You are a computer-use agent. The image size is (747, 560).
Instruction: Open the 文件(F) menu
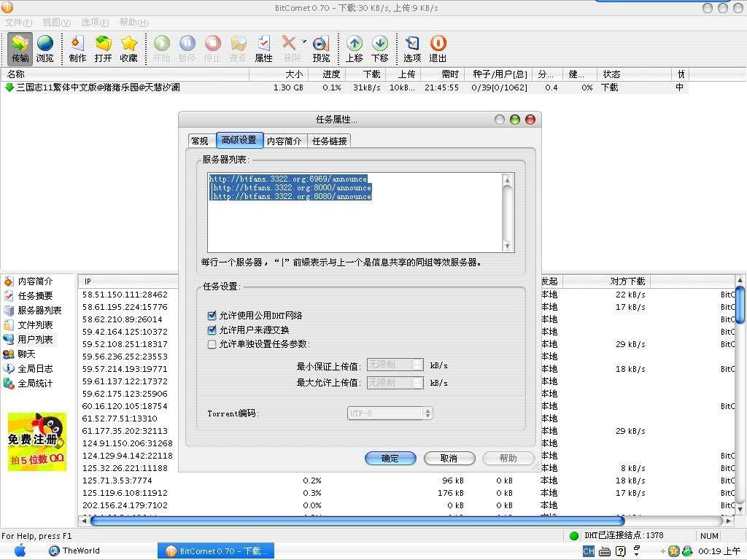pos(18,23)
